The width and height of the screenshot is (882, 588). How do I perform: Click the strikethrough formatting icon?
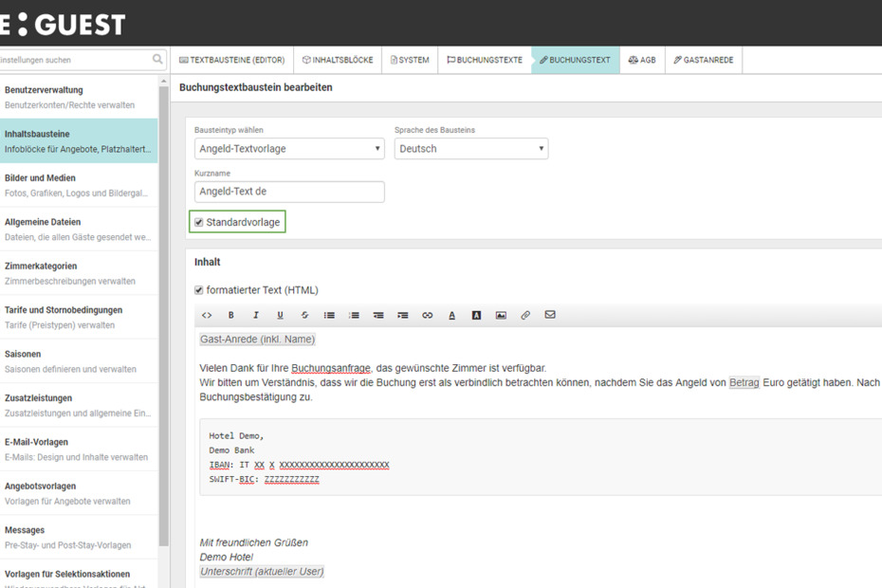304,315
